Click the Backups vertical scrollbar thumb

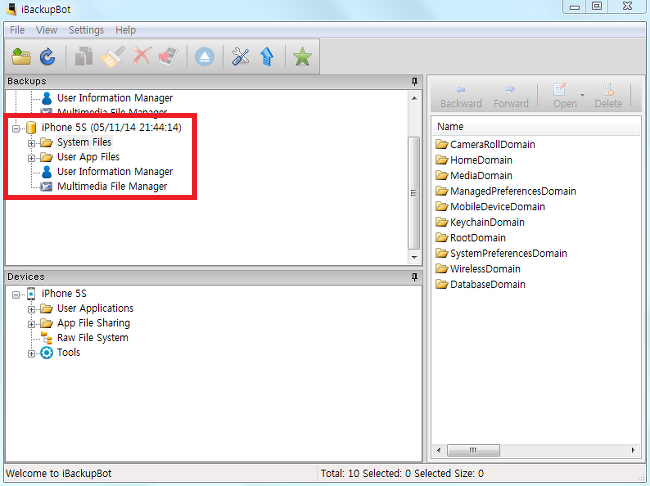(414, 193)
